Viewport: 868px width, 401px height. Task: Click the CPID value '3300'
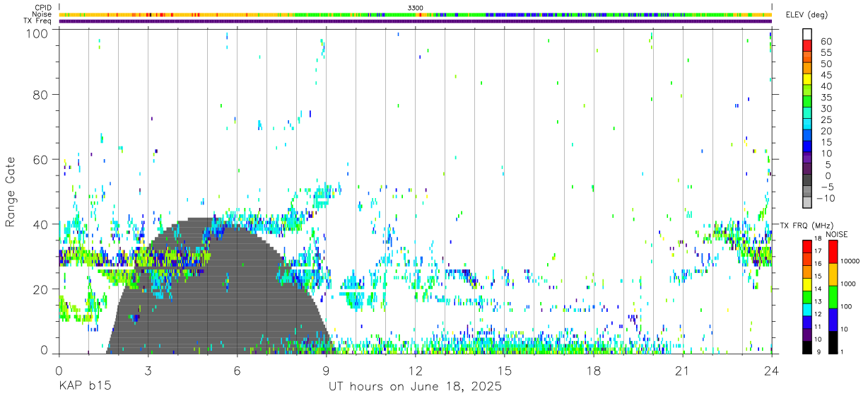coord(416,7)
